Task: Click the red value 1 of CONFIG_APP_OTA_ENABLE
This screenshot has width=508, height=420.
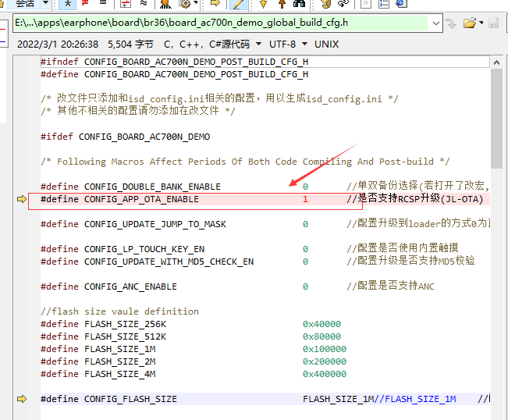Action: click(305, 199)
